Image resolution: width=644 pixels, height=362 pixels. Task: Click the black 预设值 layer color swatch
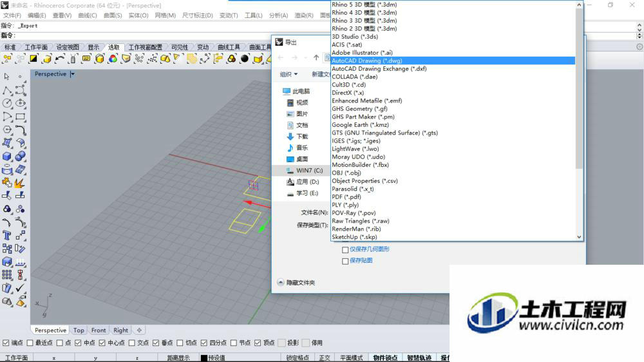coord(204,358)
